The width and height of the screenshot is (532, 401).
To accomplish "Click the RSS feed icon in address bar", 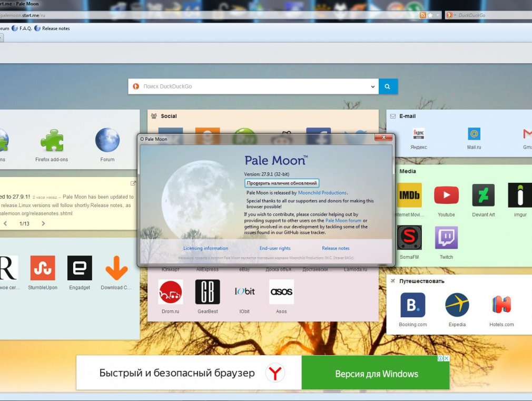I will click(423, 15).
